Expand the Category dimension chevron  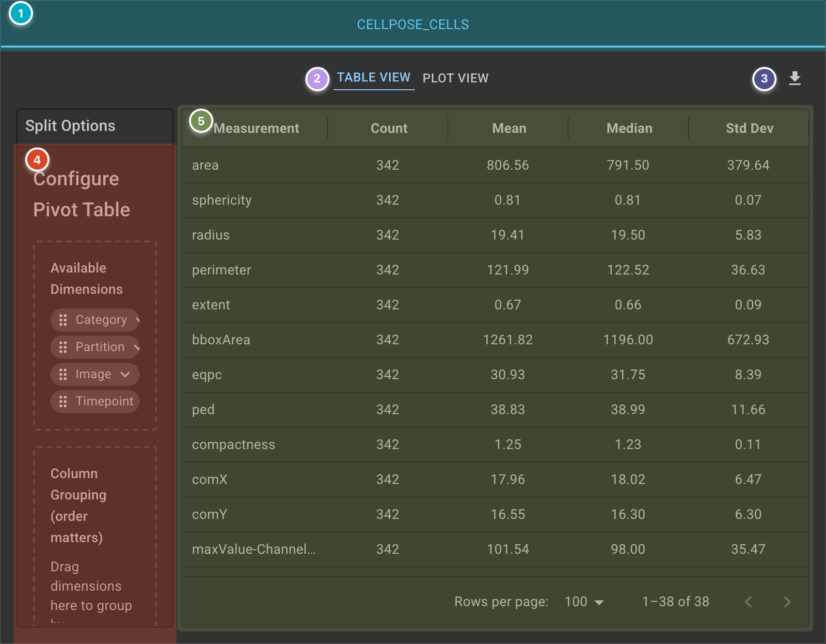[137, 320]
